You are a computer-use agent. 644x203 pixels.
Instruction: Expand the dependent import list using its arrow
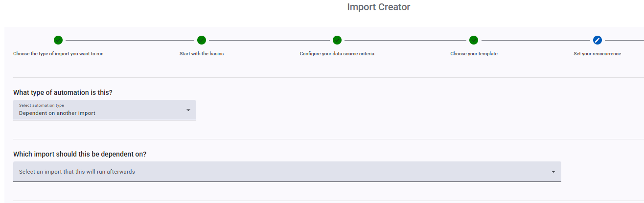click(x=553, y=172)
